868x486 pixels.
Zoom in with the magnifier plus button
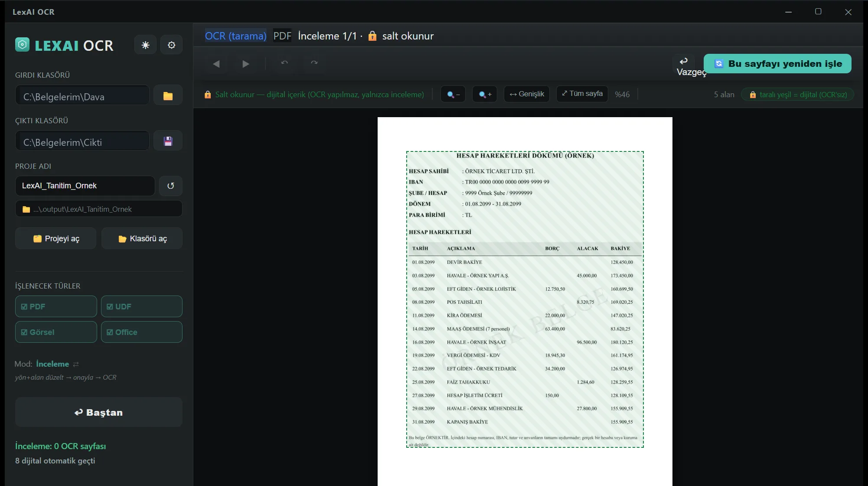485,94
